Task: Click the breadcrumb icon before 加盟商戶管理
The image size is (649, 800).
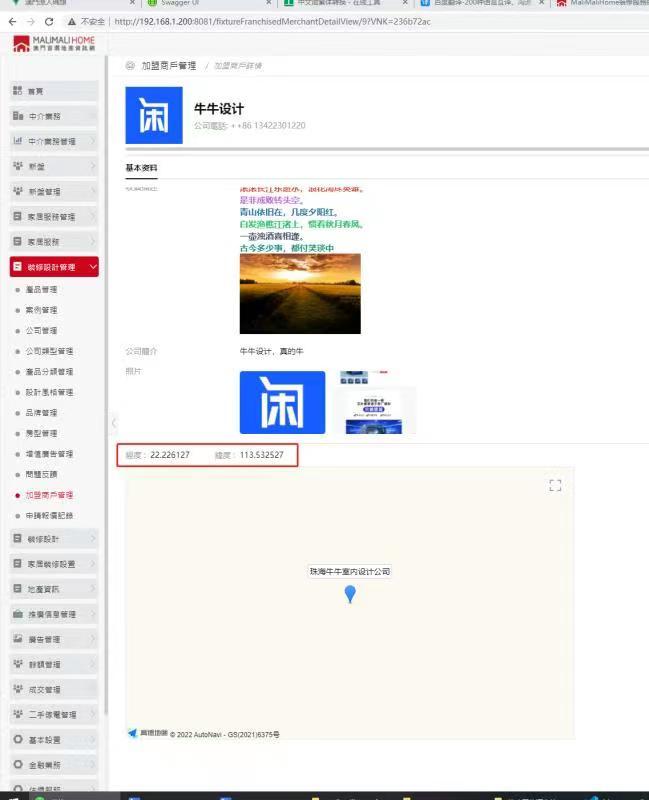Action: [x=130, y=65]
